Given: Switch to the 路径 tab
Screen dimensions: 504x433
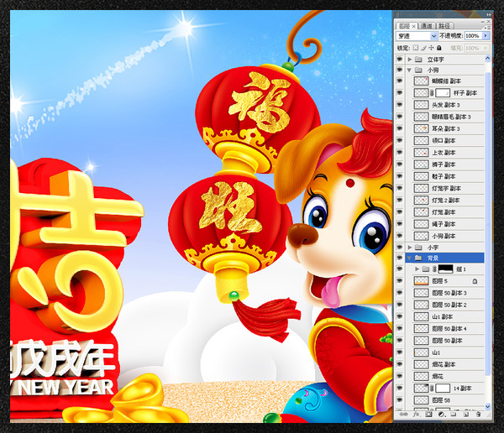Looking at the screenshot, I should [444, 26].
